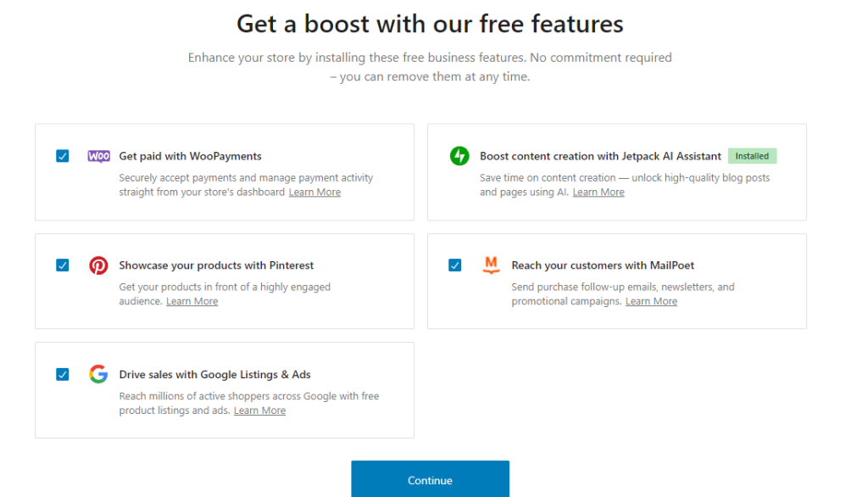Click the Jetpack green lightning icon
Image resolution: width=868 pixels, height=497 pixels.
(459, 156)
